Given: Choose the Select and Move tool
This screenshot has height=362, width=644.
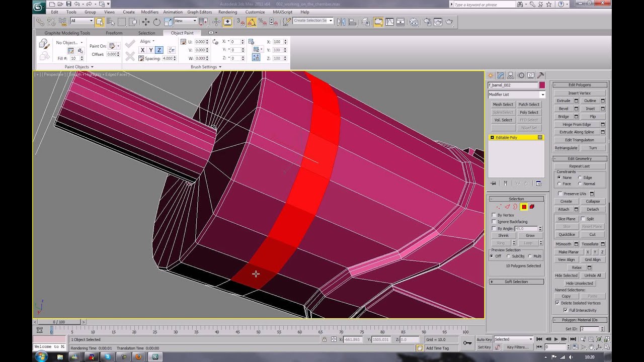Looking at the screenshot, I should pyautogui.click(x=146, y=22).
